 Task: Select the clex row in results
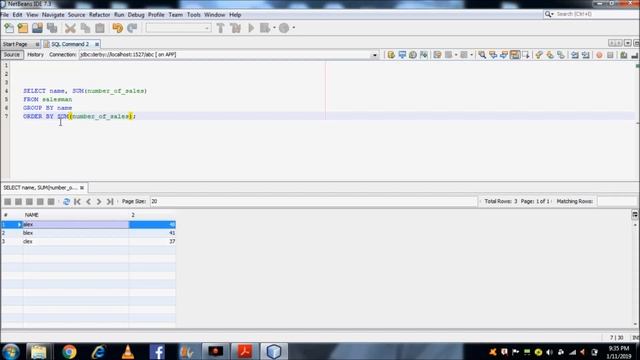click(x=88, y=242)
